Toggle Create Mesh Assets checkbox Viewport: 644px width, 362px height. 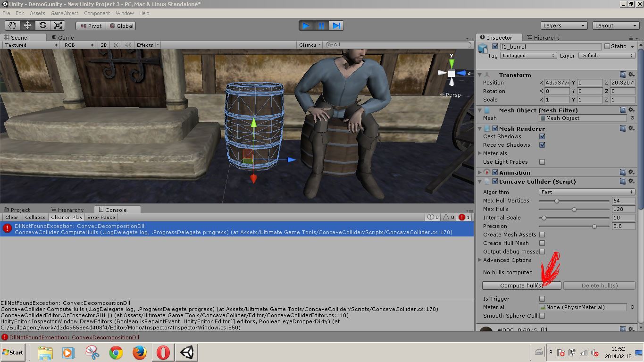pos(542,235)
